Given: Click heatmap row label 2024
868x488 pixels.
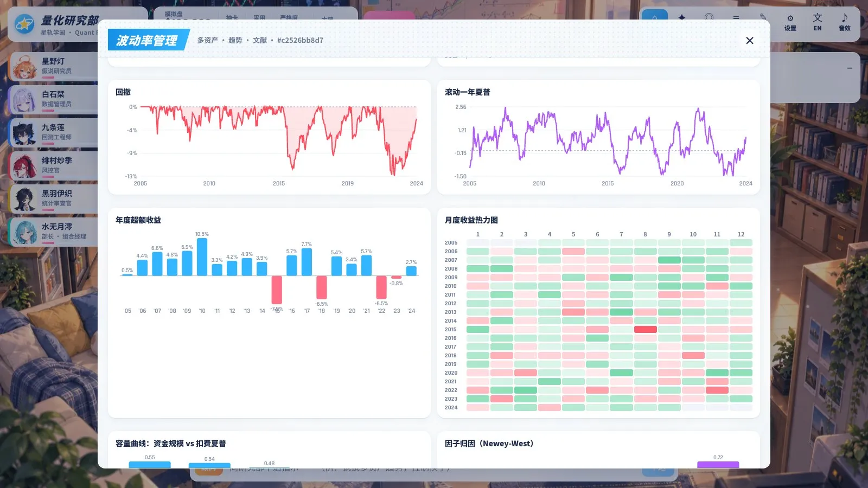Looking at the screenshot, I should [451, 408].
